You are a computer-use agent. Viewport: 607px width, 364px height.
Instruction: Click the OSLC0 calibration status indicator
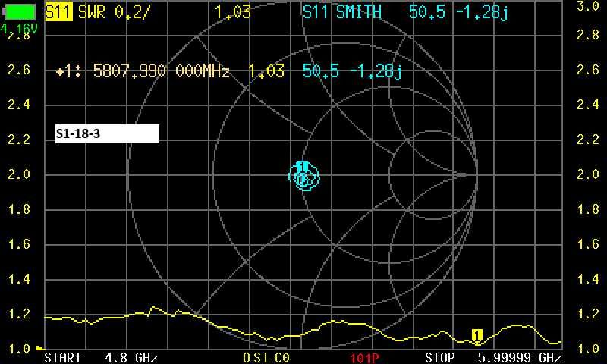pyautogui.click(x=266, y=358)
